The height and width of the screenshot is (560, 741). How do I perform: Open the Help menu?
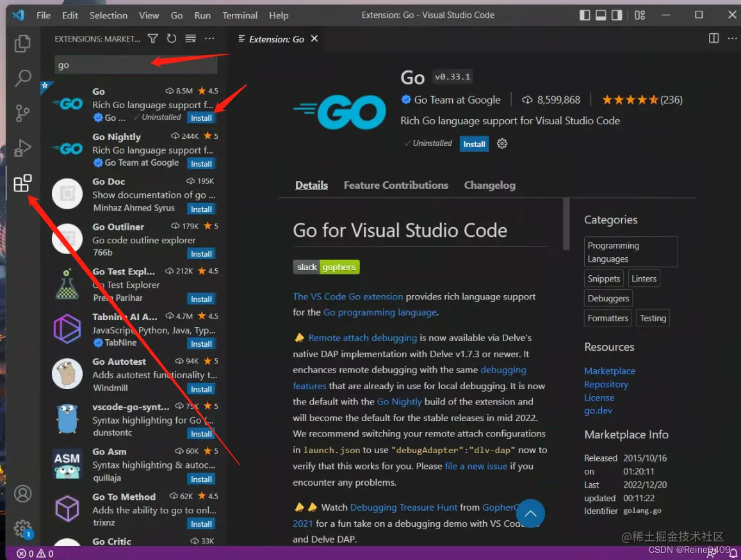pos(279,15)
